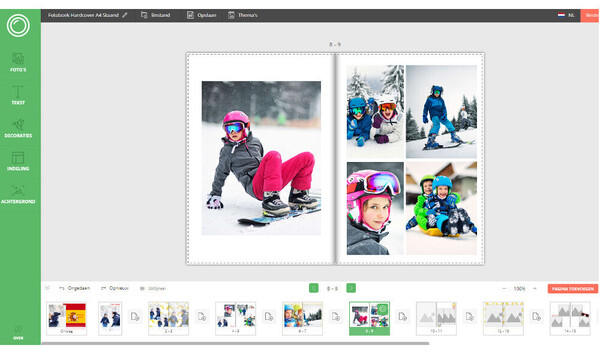Screen dimensions: 600x360
Task: Open the Achtergrond background panel
Action: coord(18,194)
